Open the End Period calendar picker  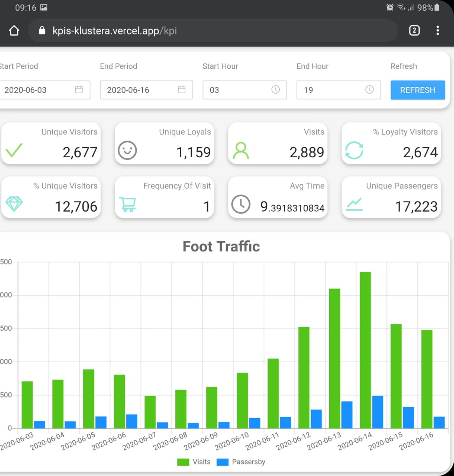(181, 90)
